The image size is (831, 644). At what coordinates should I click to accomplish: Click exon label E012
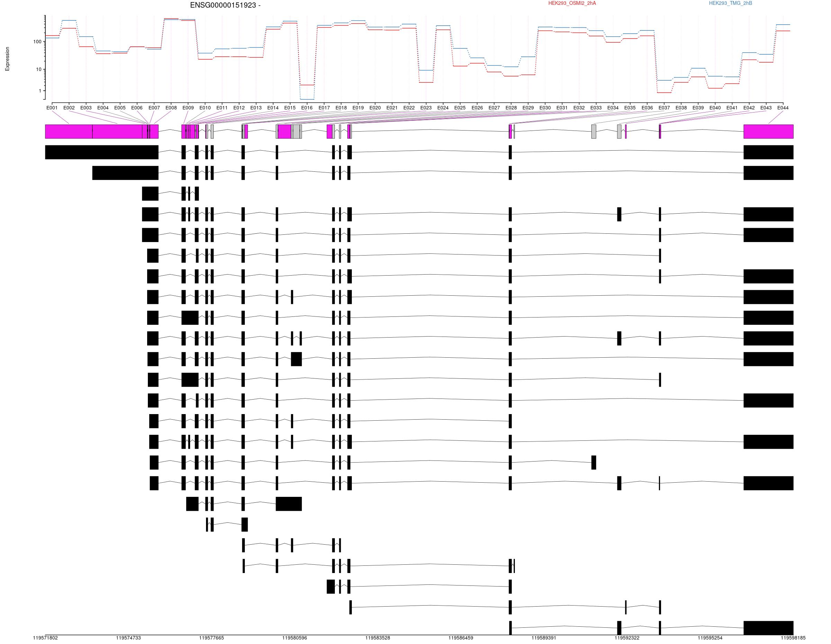(x=239, y=108)
